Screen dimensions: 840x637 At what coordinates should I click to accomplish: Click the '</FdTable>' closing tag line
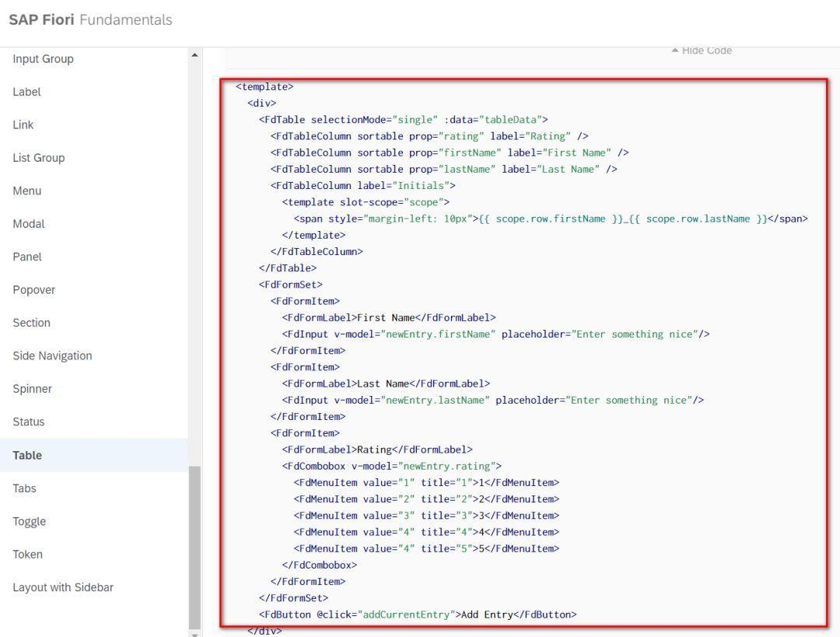[x=288, y=268]
